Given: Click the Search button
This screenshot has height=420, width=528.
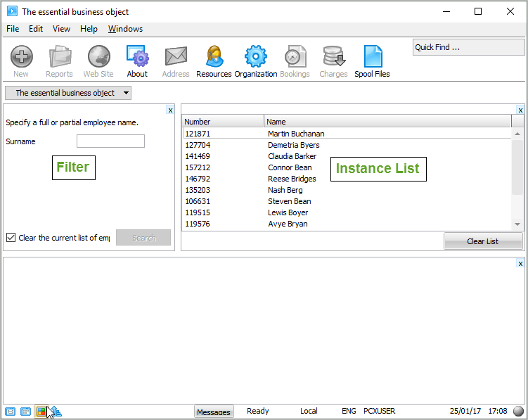Looking at the screenshot, I should tap(143, 237).
